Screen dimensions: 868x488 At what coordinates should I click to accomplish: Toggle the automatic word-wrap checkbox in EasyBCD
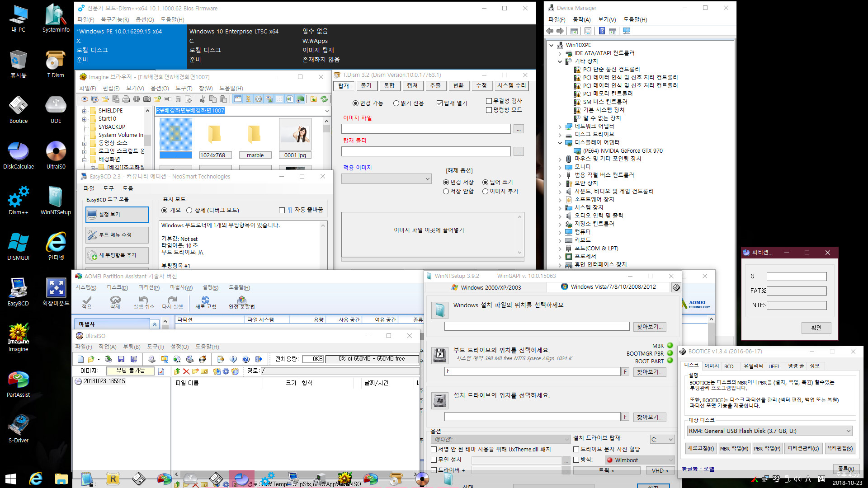tap(282, 210)
